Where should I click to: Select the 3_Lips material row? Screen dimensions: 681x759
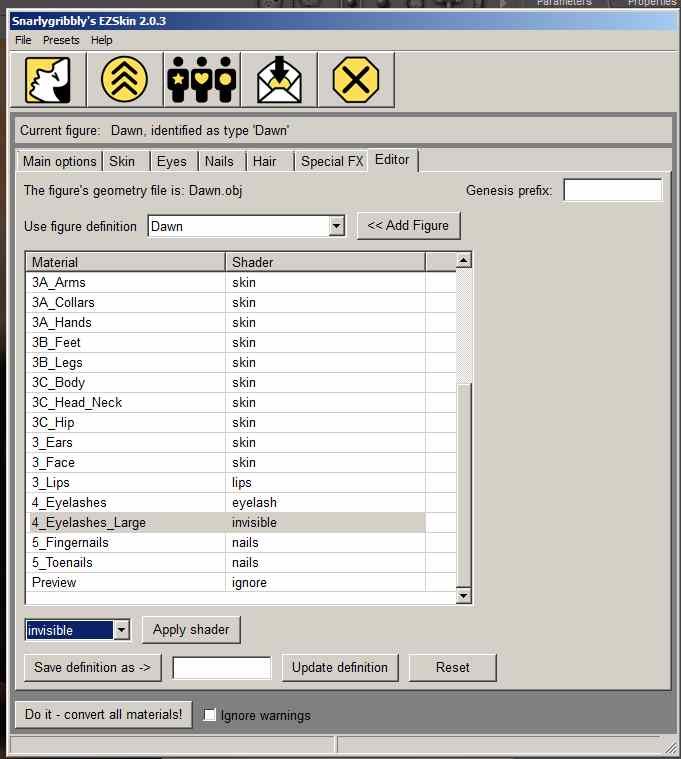(x=241, y=483)
